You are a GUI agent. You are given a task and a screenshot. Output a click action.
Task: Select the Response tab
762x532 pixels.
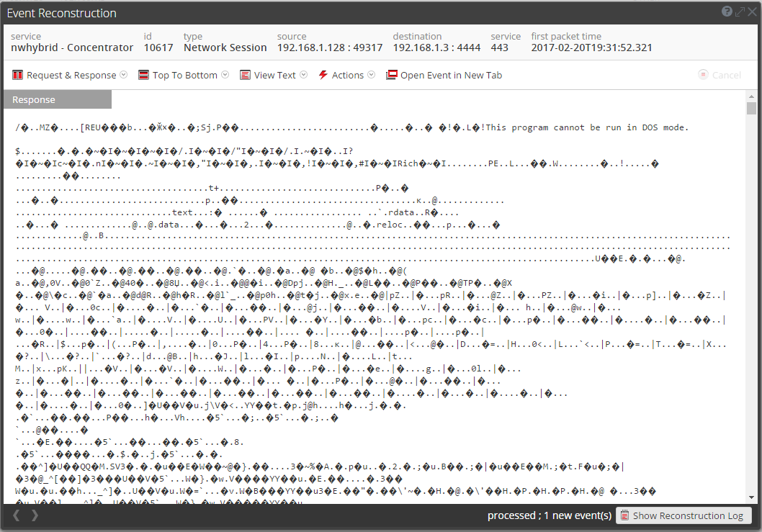tap(57, 99)
